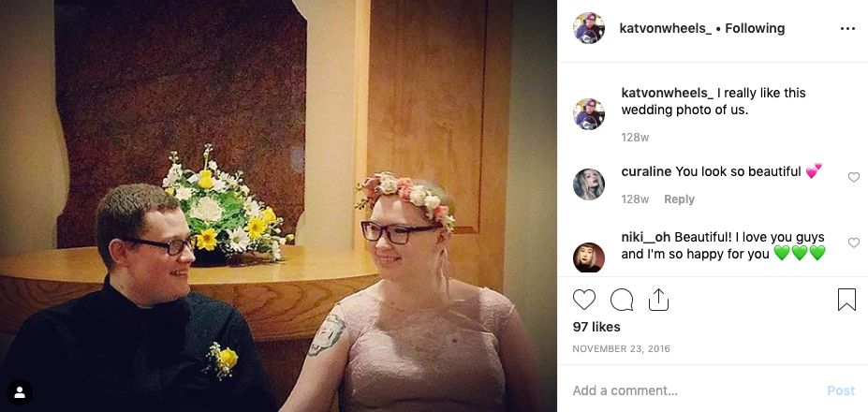The image size is (868, 412).
Task: Open niki__oh username link
Action: pos(645,237)
